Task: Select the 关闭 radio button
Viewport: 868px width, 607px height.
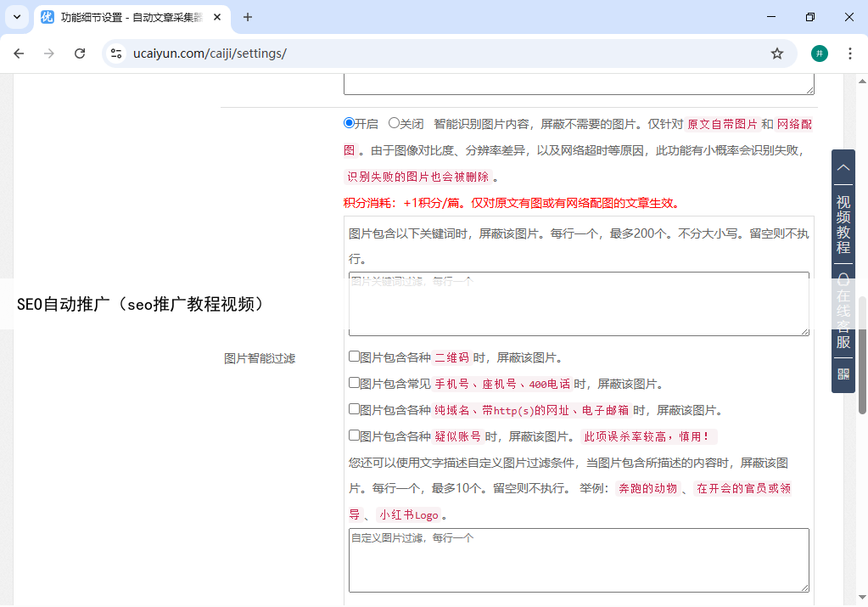Action: (394, 123)
